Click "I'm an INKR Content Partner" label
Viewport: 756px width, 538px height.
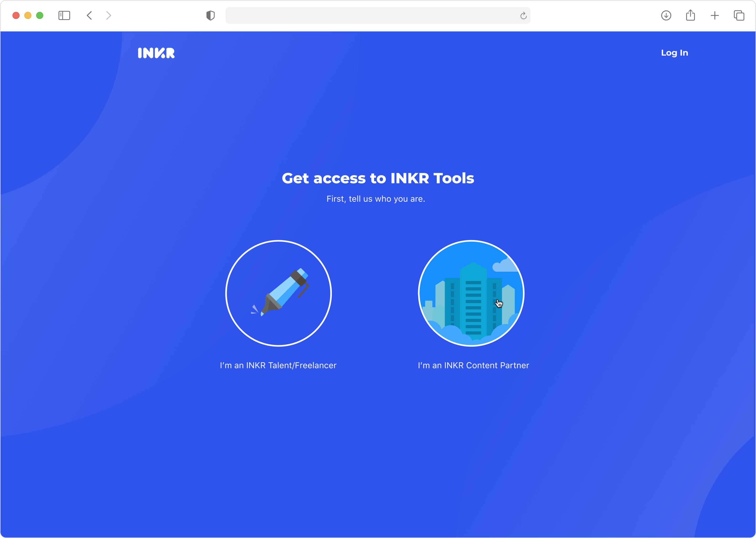[x=473, y=365]
